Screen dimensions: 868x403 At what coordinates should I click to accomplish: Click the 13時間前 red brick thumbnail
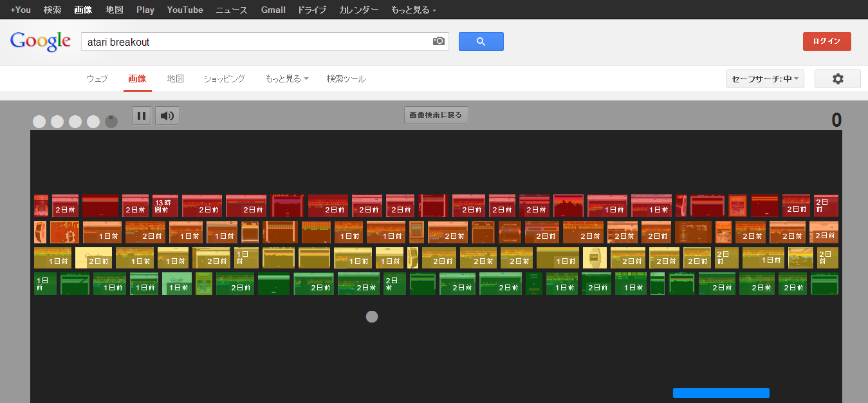point(165,206)
